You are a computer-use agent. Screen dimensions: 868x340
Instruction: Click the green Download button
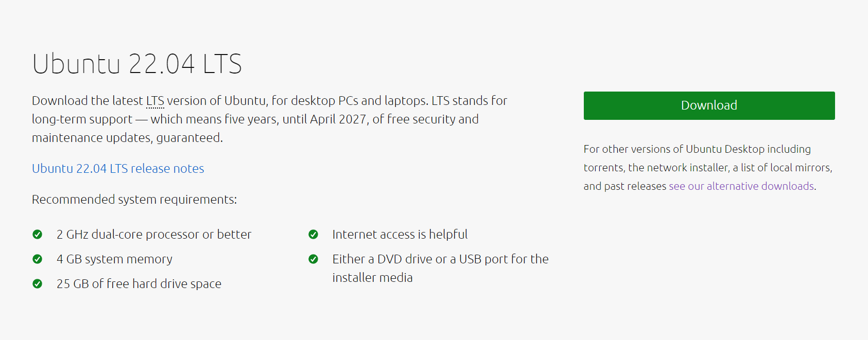click(709, 105)
